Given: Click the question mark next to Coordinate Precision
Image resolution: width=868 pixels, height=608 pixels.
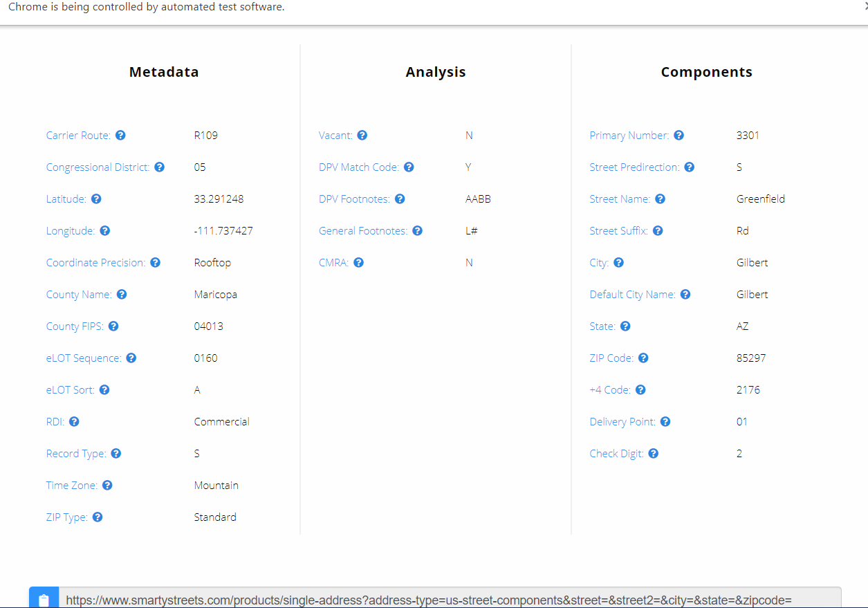Looking at the screenshot, I should pos(156,263).
